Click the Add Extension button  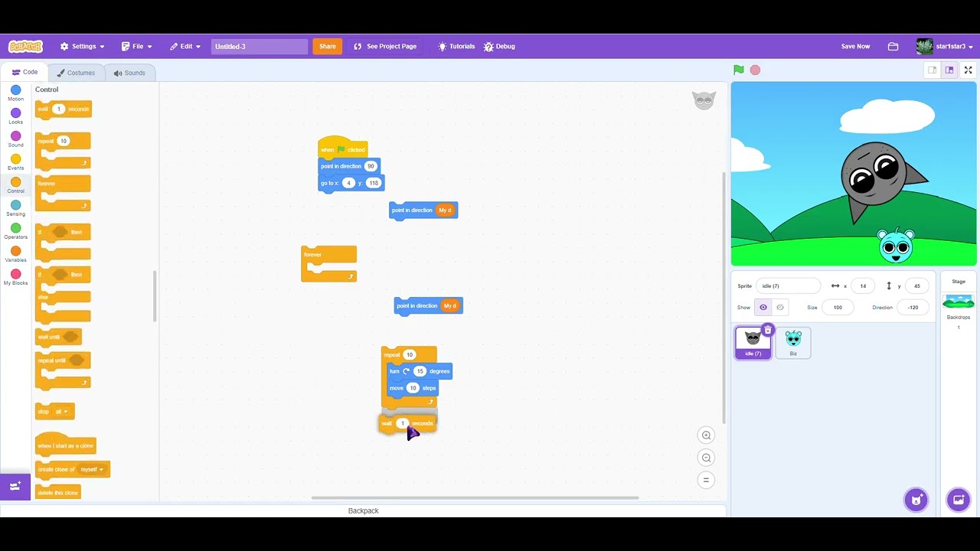pyautogui.click(x=15, y=487)
